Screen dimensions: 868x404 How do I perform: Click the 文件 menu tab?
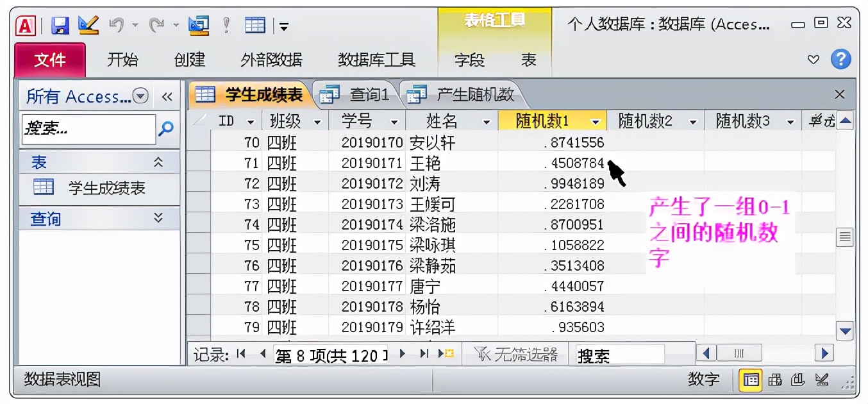(50, 60)
